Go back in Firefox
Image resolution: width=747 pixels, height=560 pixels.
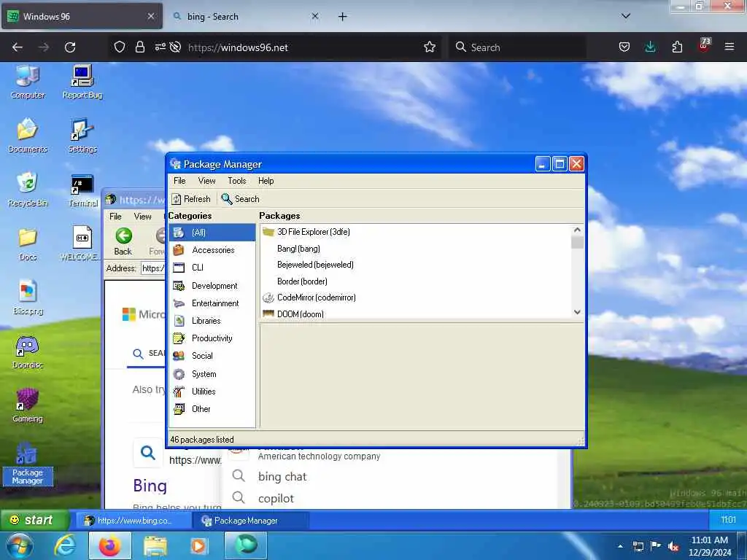(18, 47)
